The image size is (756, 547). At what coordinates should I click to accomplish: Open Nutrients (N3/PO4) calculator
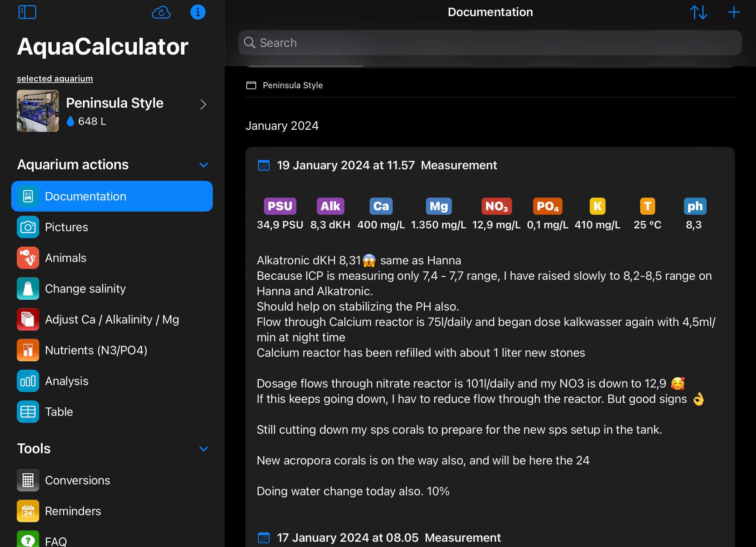pyautogui.click(x=96, y=350)
